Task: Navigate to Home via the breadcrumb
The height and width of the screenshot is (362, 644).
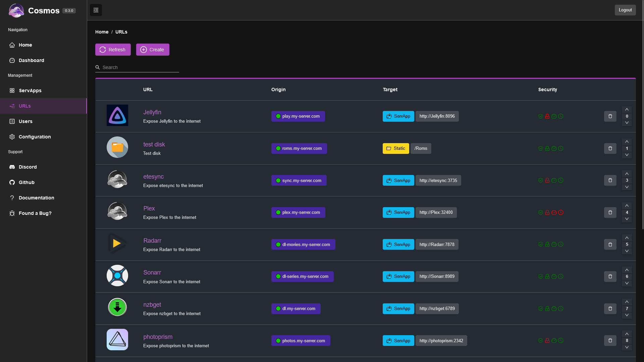Action: point(102,32)
